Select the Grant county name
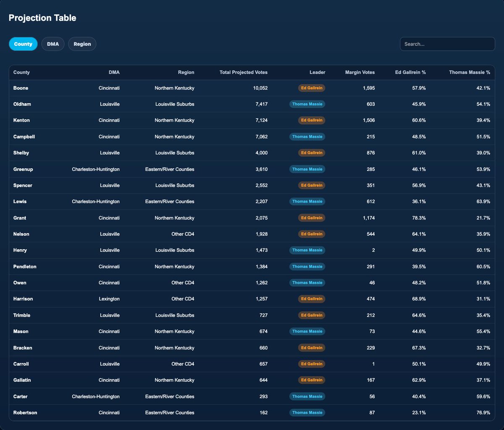Viewport: 504px width, 430px height. point(20,218)
